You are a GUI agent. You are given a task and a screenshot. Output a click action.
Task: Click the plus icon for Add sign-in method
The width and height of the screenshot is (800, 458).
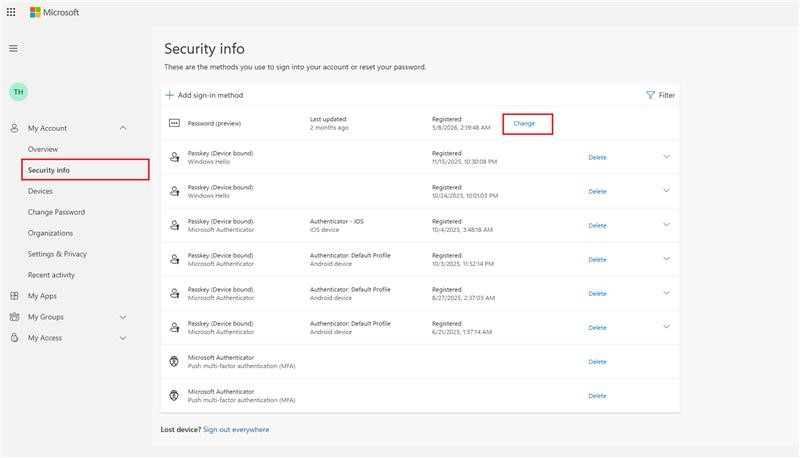click(169, 95)
